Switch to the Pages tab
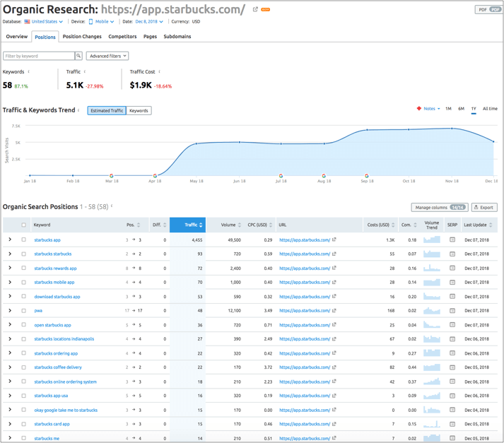 tap(150, 36)
